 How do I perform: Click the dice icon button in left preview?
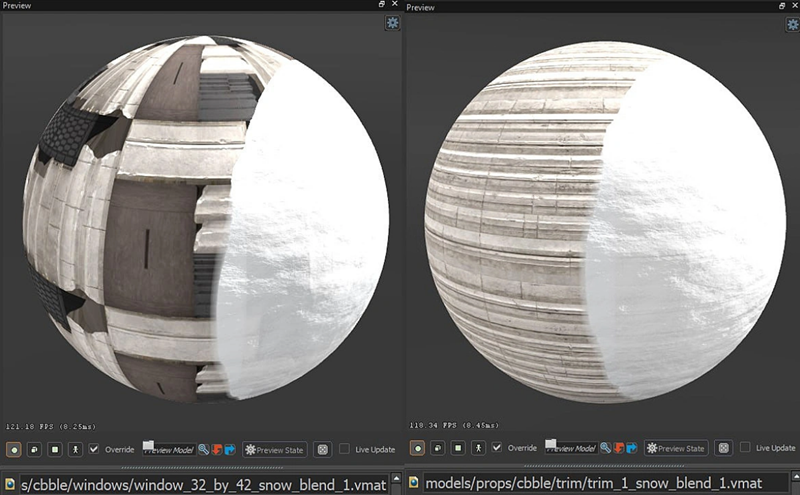[323, 449]
